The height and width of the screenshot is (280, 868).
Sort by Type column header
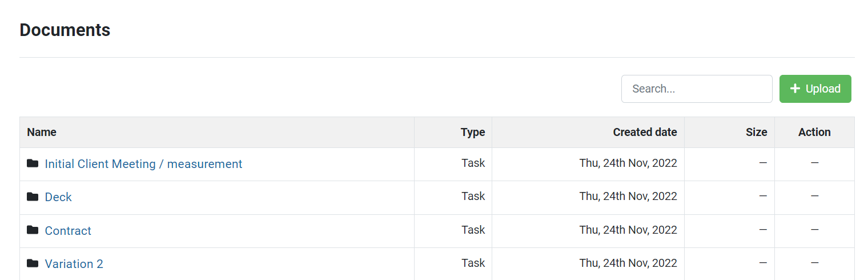473,132
